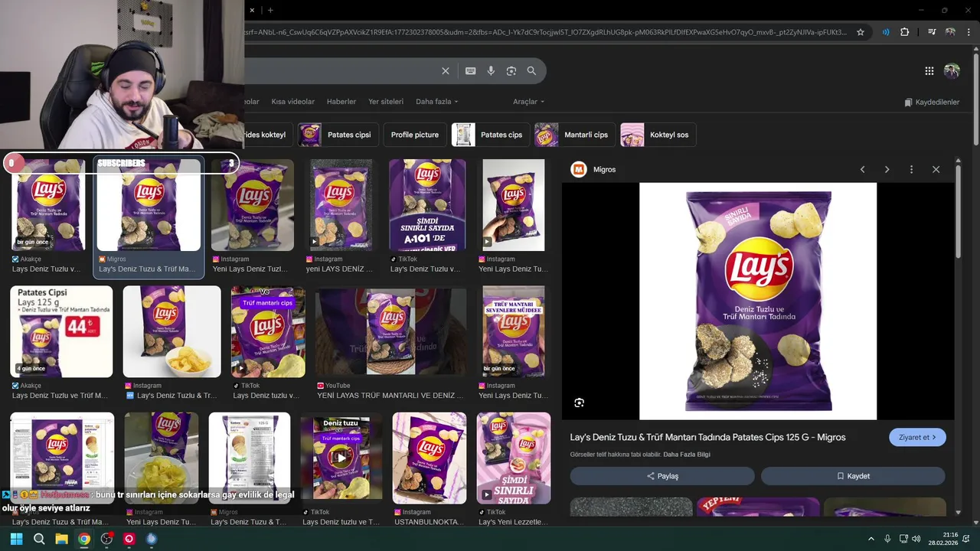Open the selected Migros Lay's result thumbnail
The image size is (980, 551).
click(149, 205)
